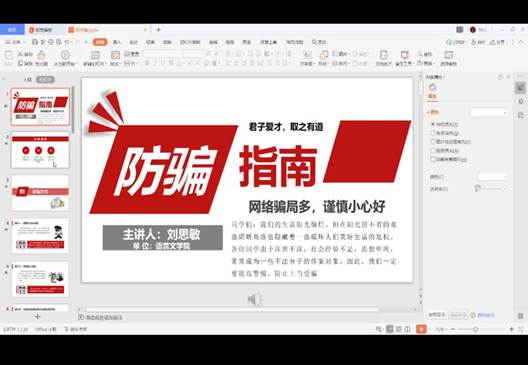
Task: Select the picture or texture fill option
Action: coord(433,142)
